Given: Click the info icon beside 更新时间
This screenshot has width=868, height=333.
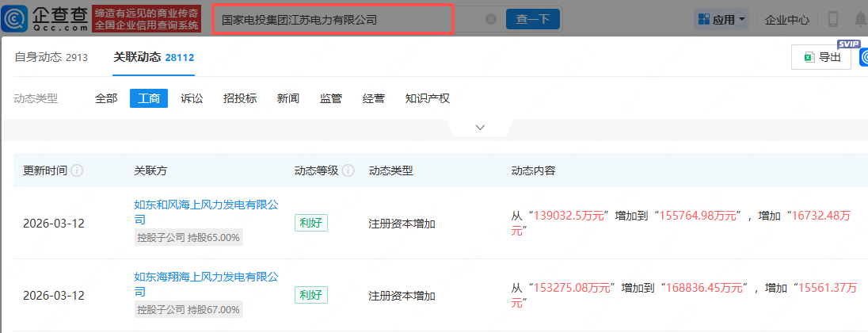Looking at the screenshot, I should click(78, 170).
